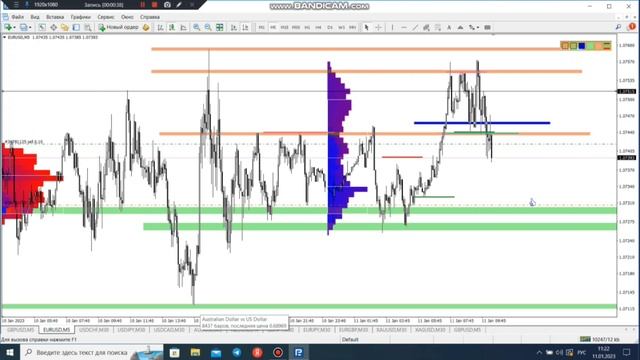This screenshot has width=640, height=360.
Task: Click the AutoTrading coin icon
Action: tap(146, 27)
